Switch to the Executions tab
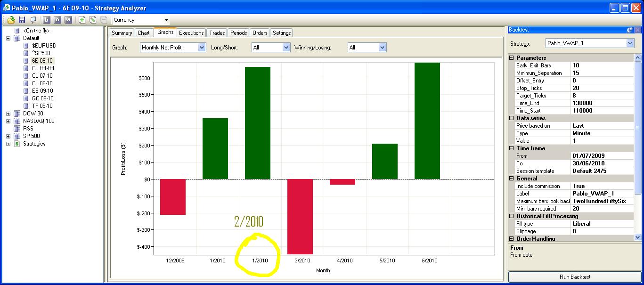The height and width of the screenshot is (285, 644). [x=191, y=33]
